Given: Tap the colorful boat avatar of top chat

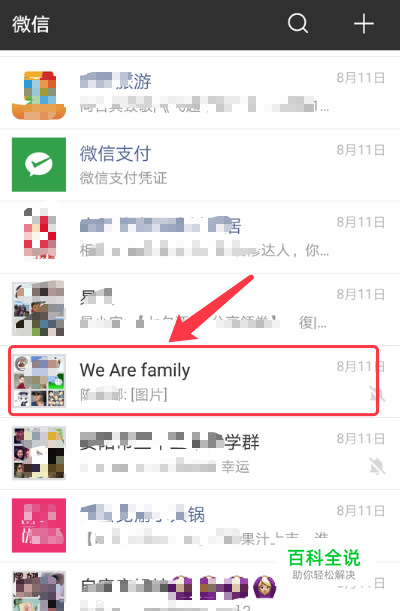Looking at the screenshot, I should tap(39, 95).
